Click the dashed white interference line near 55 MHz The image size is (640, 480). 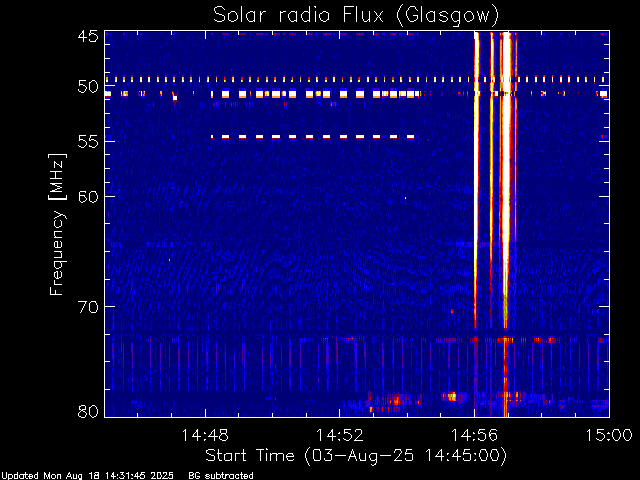(x=313, y=137)
